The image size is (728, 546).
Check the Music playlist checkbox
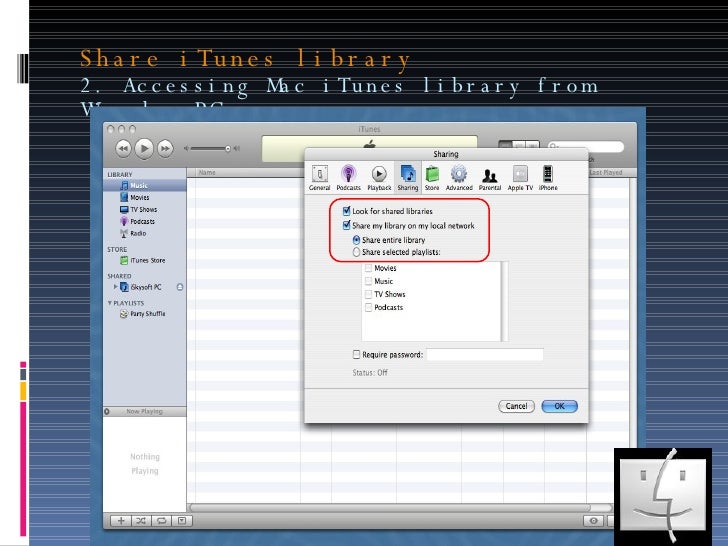pos(369,281)
